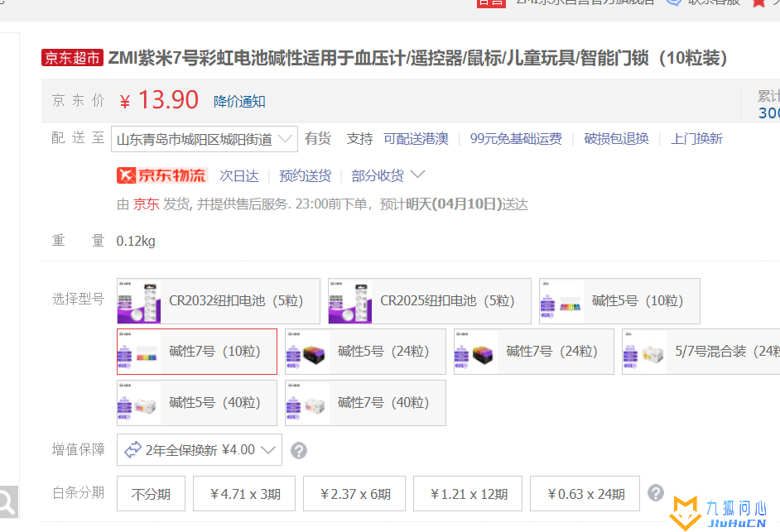This screenshot has width=780, height=532.
Task: Choose 碱性5号（10粒） model option
Action: tap(620, 301)
